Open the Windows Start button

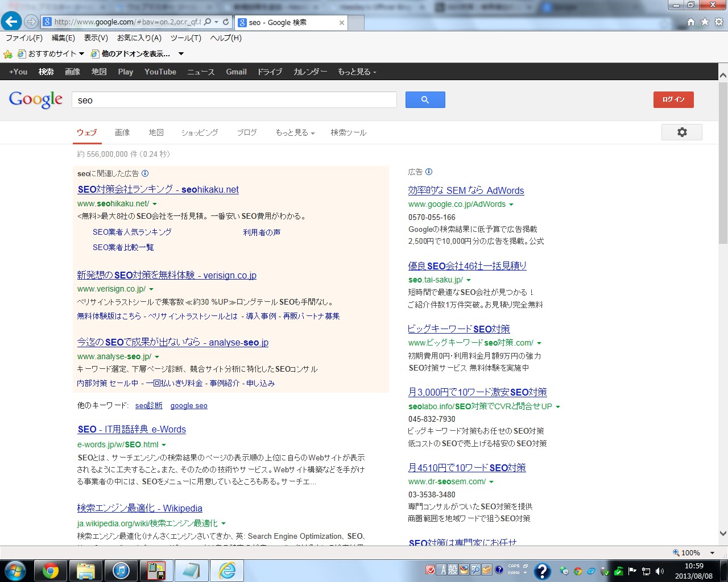(x=15, y=570)
